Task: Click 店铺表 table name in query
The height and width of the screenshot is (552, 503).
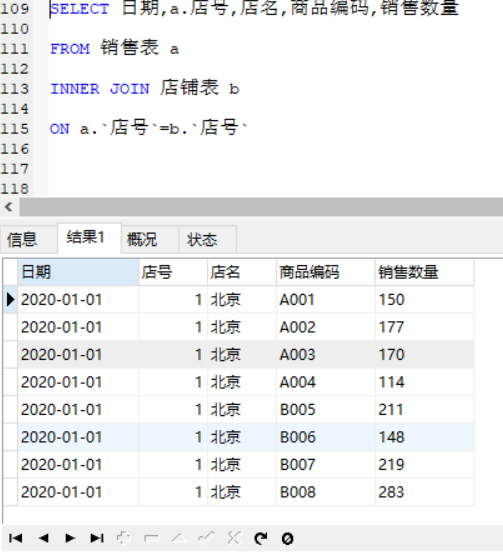Action: pyautogui.click(x=189, y=88)
